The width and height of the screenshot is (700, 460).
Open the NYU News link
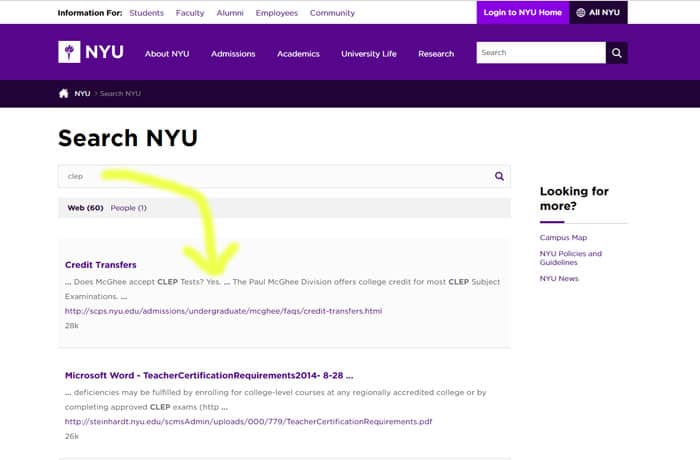coord(559,278)
